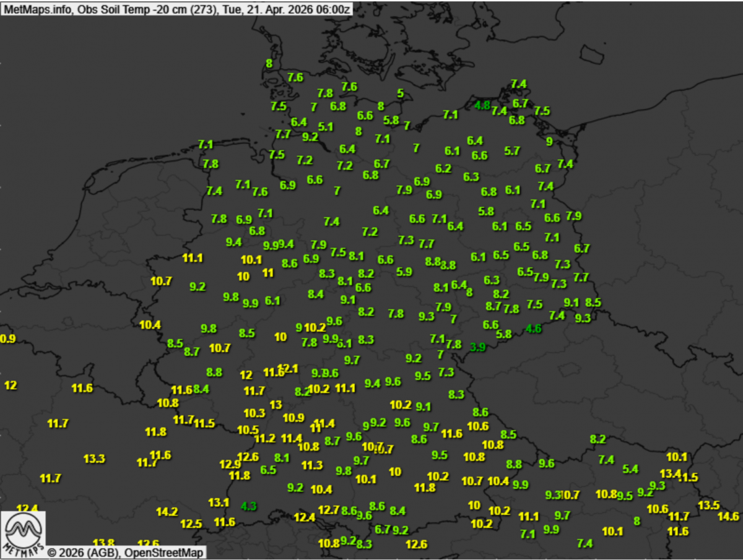This screenshot has width=743, height=560.
Task: Select the dark green 3.9 station reading
Action: (x=477, y=347)
